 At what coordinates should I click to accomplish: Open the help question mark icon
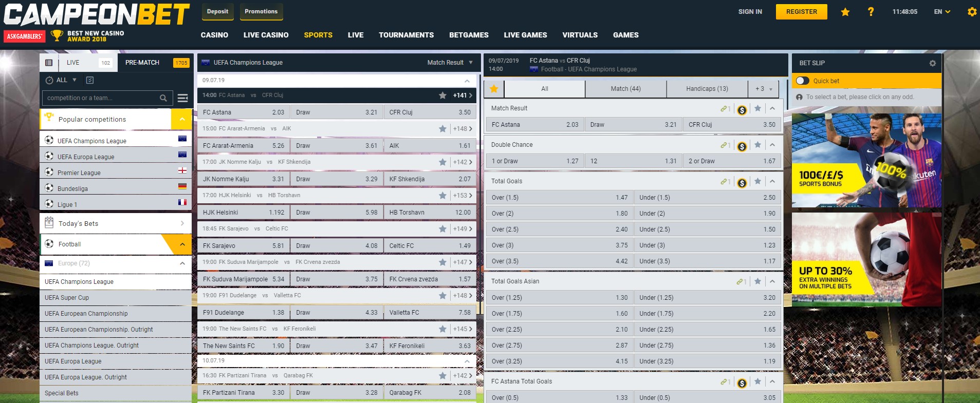(x=871, y=12)
